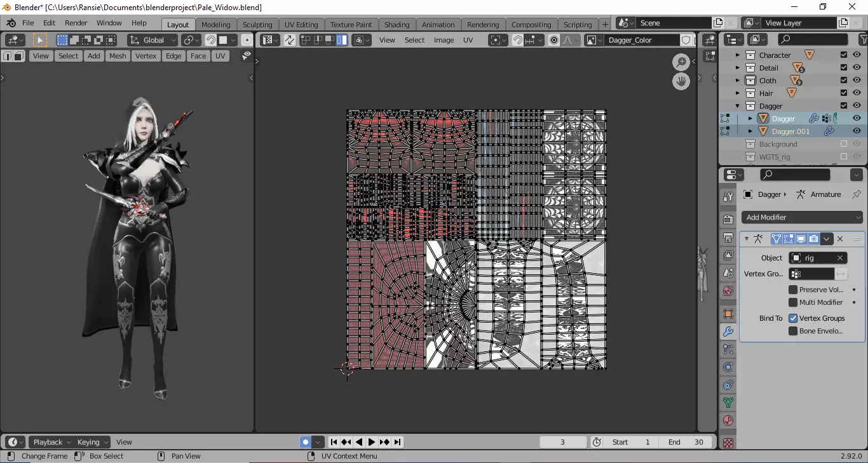Image resolution: width=868 pixels, height=463 pixels.
Task: Clear the rig object field
Action: (x=840, y=258)
